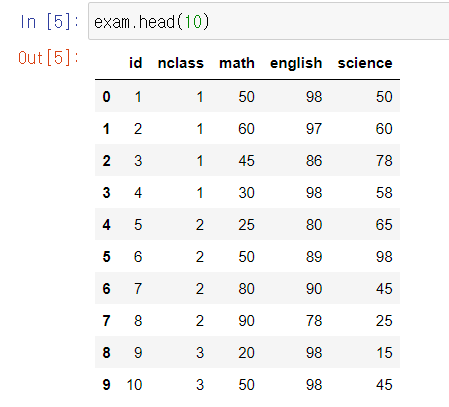Viewport: 449px width, 407px height.
Task: Click math value 50 in index row 5
Action: [246, 257]
